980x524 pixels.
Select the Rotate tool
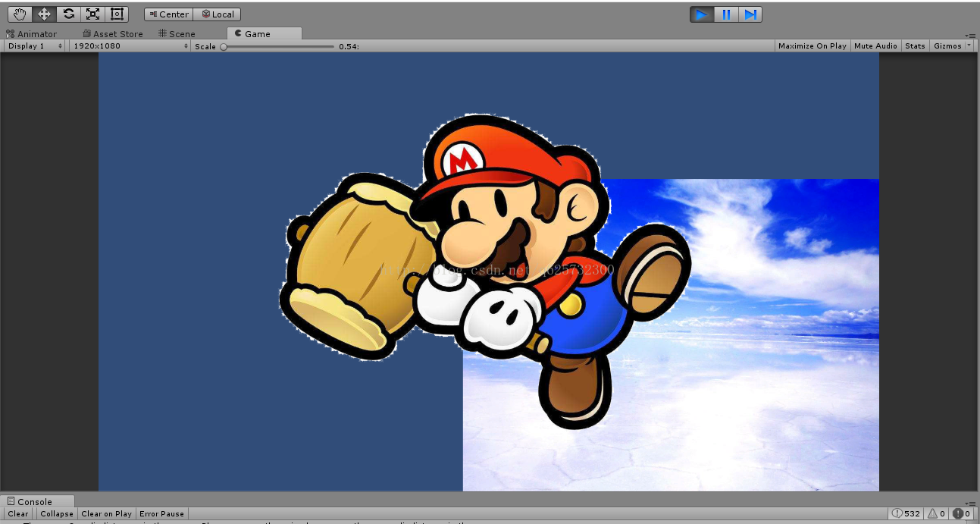click(68, 14)
